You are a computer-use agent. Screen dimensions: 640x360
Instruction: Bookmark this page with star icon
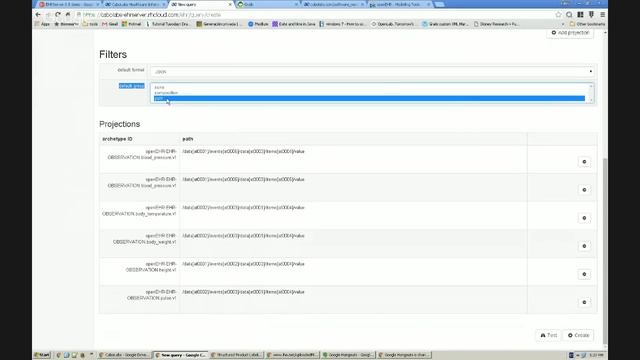pyautogui.click(x=558, y=15)
